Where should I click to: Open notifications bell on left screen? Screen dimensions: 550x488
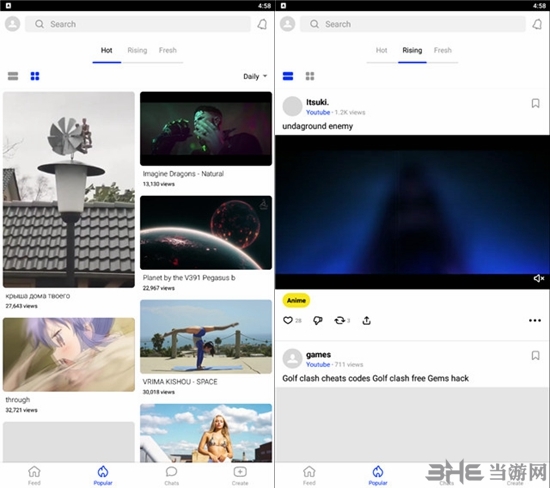(262, 24)
